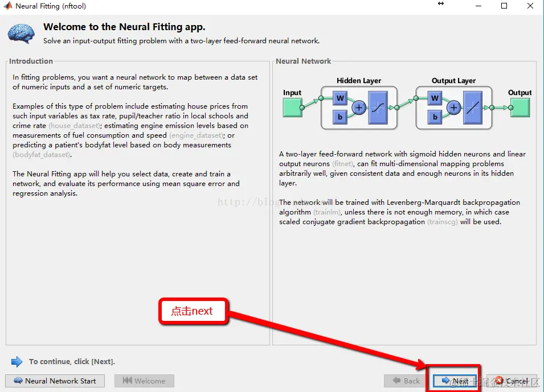Click the Output Layer label
Image resolution: width=544 pixels, height=392 pixels.
453,80
